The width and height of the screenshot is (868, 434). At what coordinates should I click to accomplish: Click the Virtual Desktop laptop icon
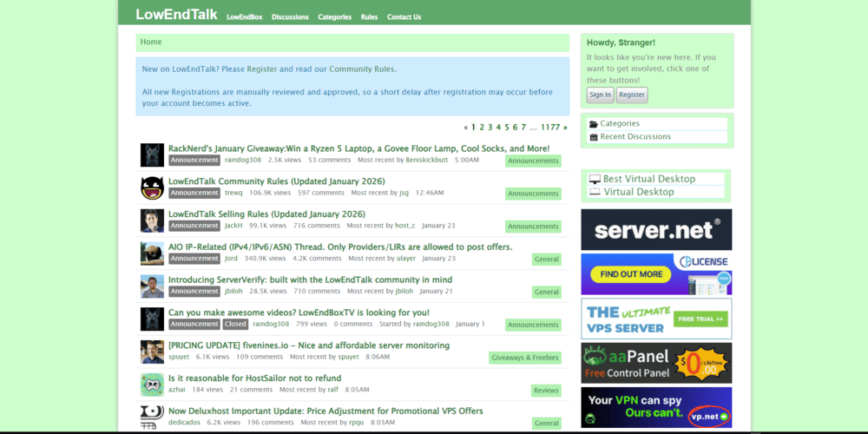[x=595, y=192]
